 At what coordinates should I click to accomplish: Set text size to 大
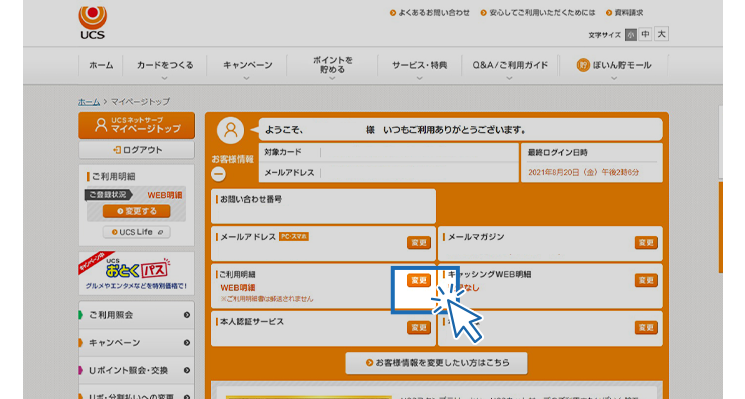pyautogui.click(x=661, y=34)
